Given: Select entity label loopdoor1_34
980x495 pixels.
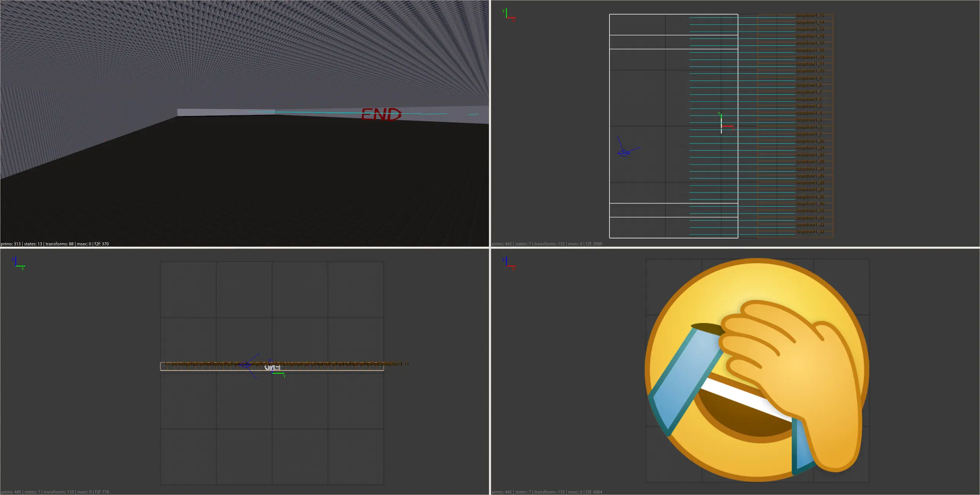Looking at the screenshot, I should [x=810, y=218].
